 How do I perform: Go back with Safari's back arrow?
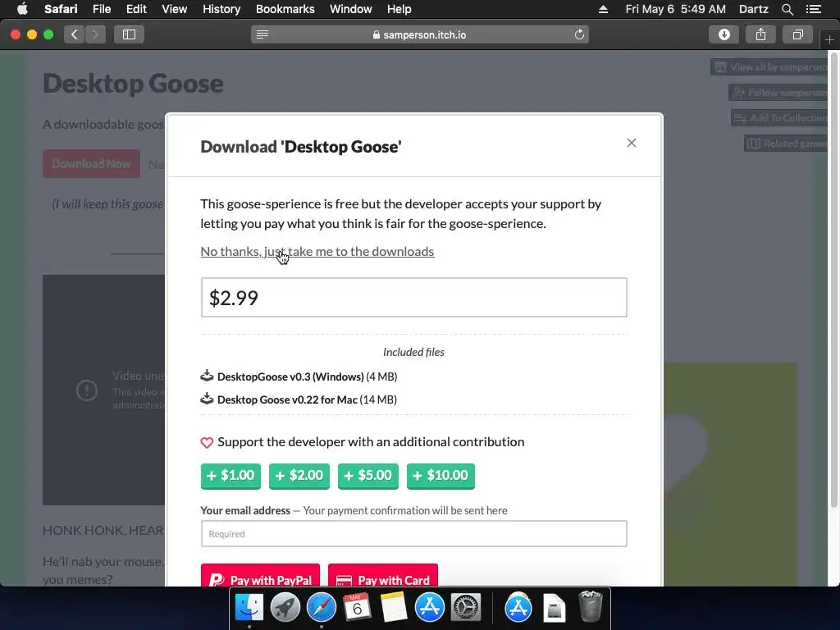pos(75,34)
